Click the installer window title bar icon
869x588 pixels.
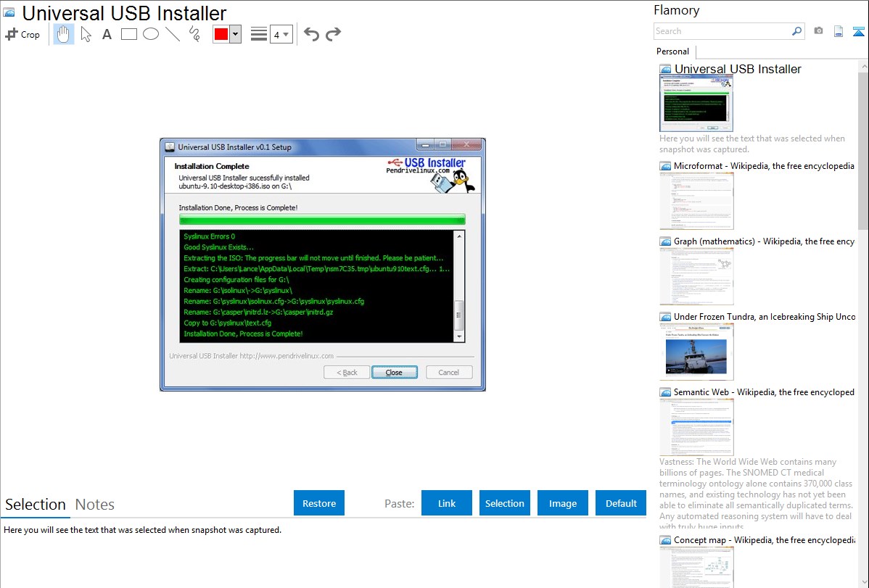point(170,147)
